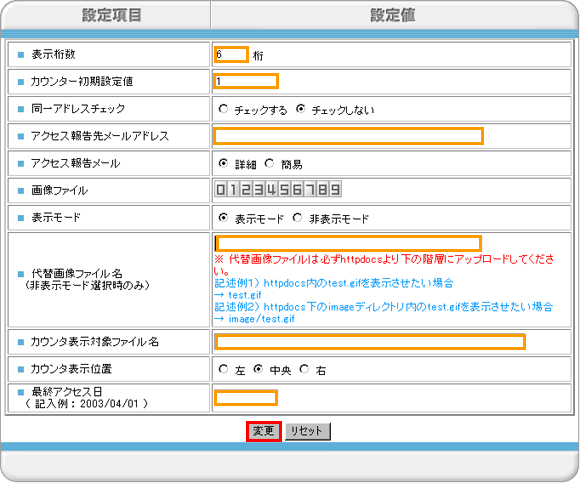Choose 簡易 for access report mail
Image resolution: width=580 pixels, height=483 pixels.
click(x=269, y=163)
